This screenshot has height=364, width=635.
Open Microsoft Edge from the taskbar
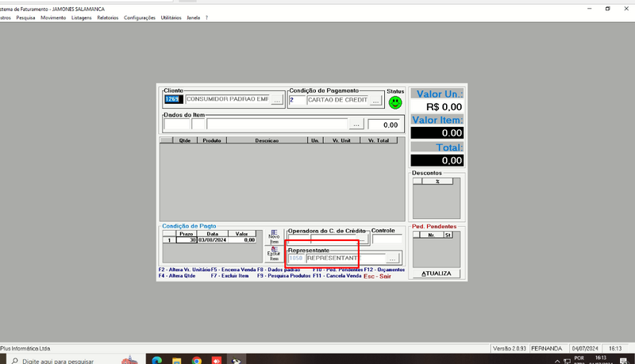(x=156, y=360)
